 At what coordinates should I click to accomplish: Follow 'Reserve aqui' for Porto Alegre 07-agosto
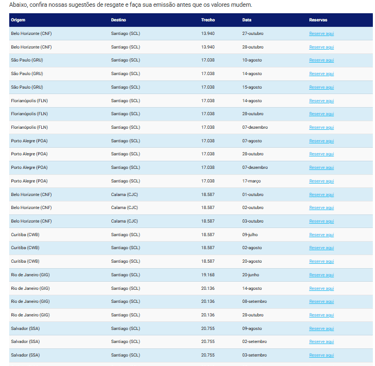point(321,141)
